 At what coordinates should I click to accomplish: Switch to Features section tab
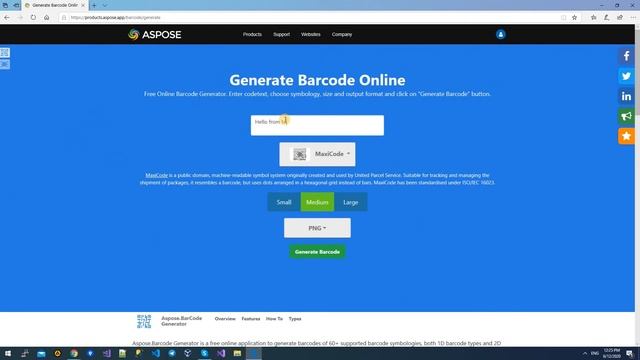(251, 319)
